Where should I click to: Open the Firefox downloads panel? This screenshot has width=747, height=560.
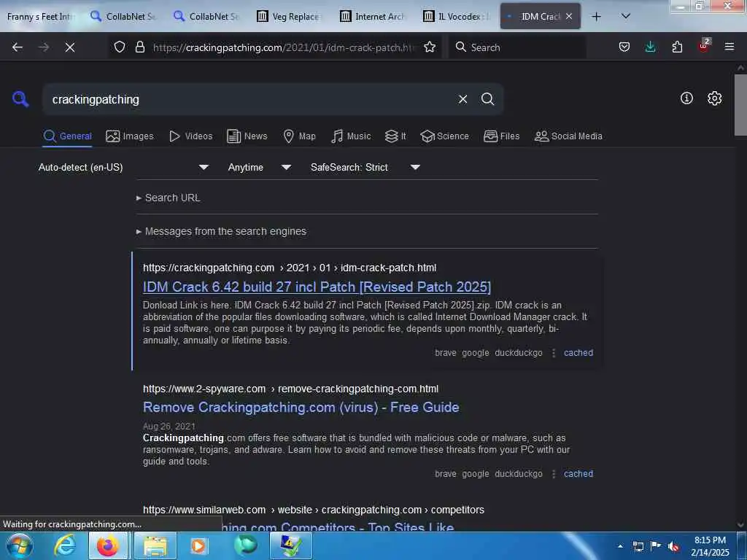(650, 47)
